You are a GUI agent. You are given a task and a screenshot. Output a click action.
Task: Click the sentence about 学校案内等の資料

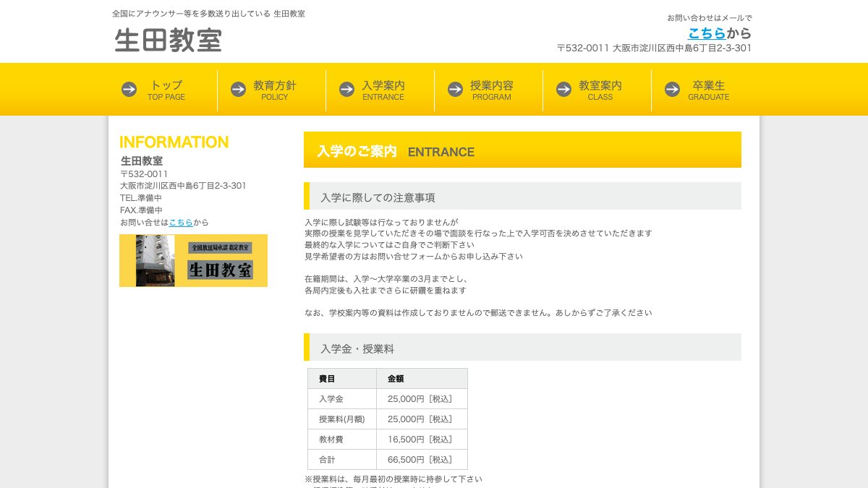(478, 313)
